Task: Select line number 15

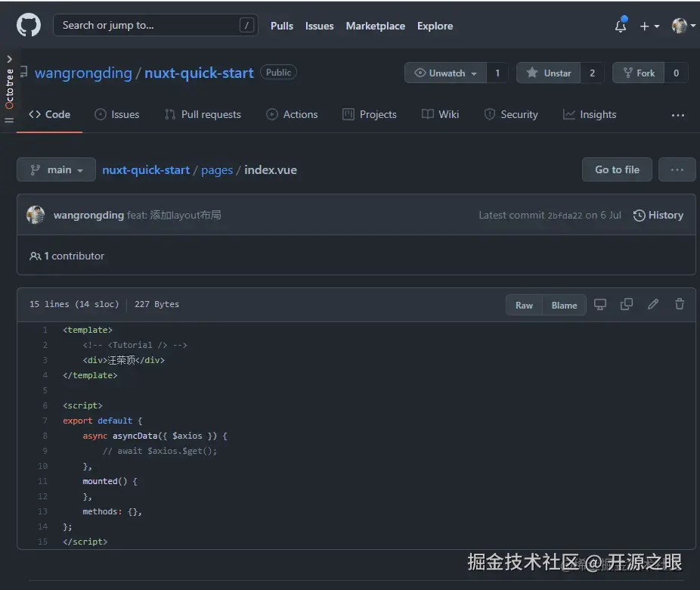Action: pyautogui.click(x=42, y=542)
